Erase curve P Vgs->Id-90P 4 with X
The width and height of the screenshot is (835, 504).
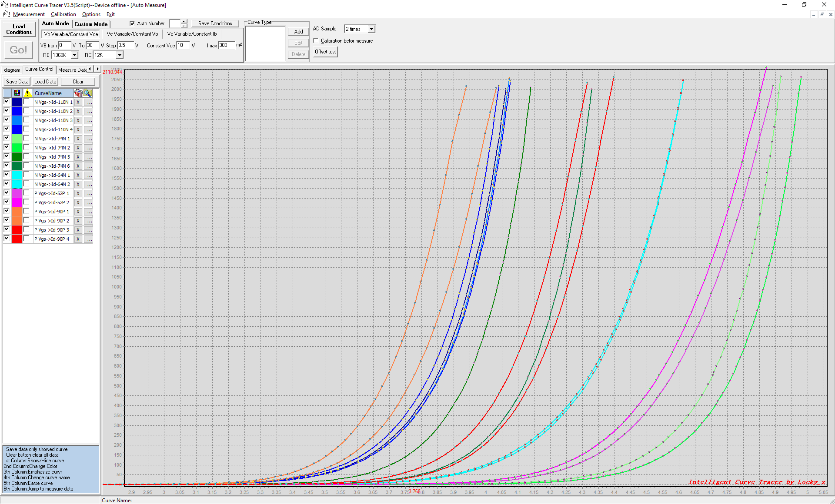78,239
